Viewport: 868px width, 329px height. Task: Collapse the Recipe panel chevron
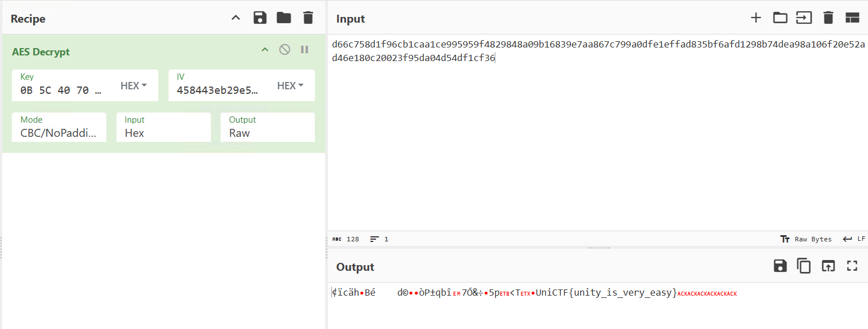(236, 18)
